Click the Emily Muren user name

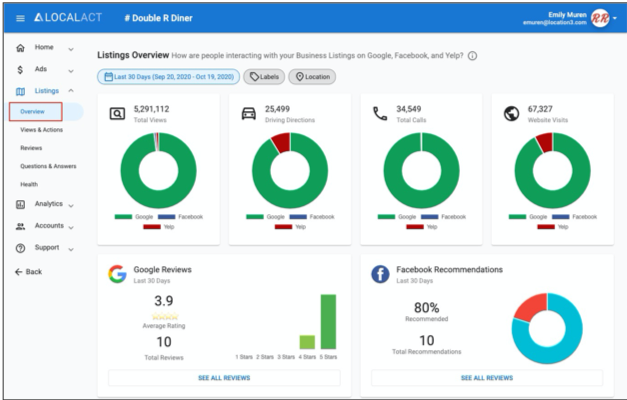pos(567,15)
